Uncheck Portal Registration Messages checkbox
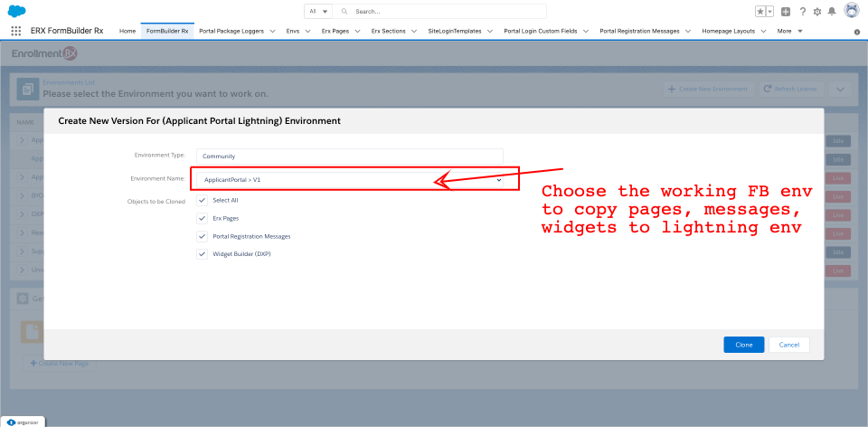Viewport: 868px width, 427px height. [202, 236]
